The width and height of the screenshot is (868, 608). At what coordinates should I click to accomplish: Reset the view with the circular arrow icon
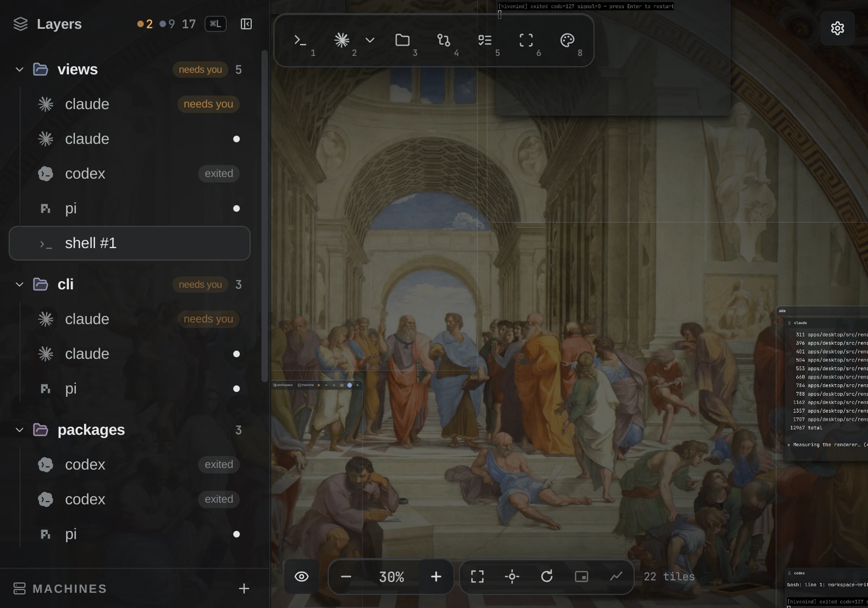pyautogui.click(x=546, y=577)
